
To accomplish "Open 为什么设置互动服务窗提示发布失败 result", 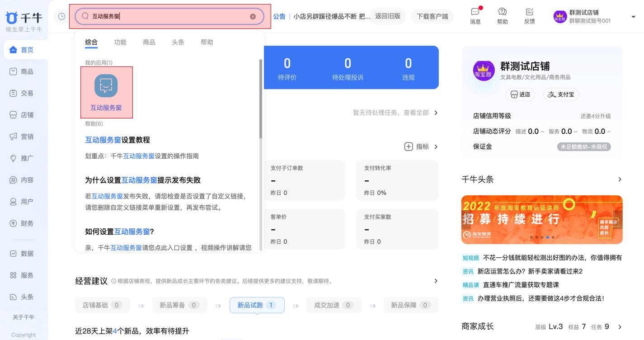I will [143, 180].
